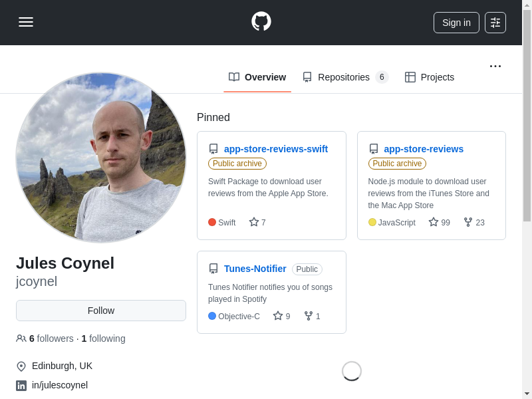Select the Overview tab
Viewport: 532px width, 399px height.
coord(257,77)
